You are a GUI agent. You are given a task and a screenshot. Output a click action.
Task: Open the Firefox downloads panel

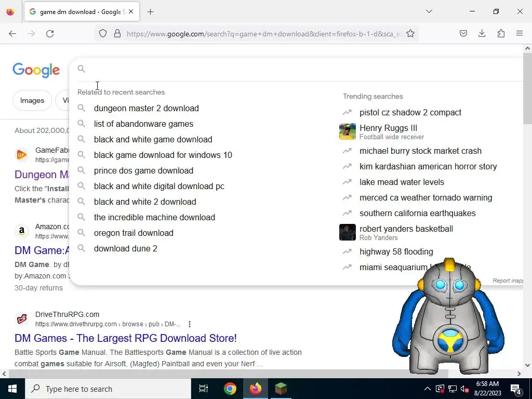pos(482,33)
